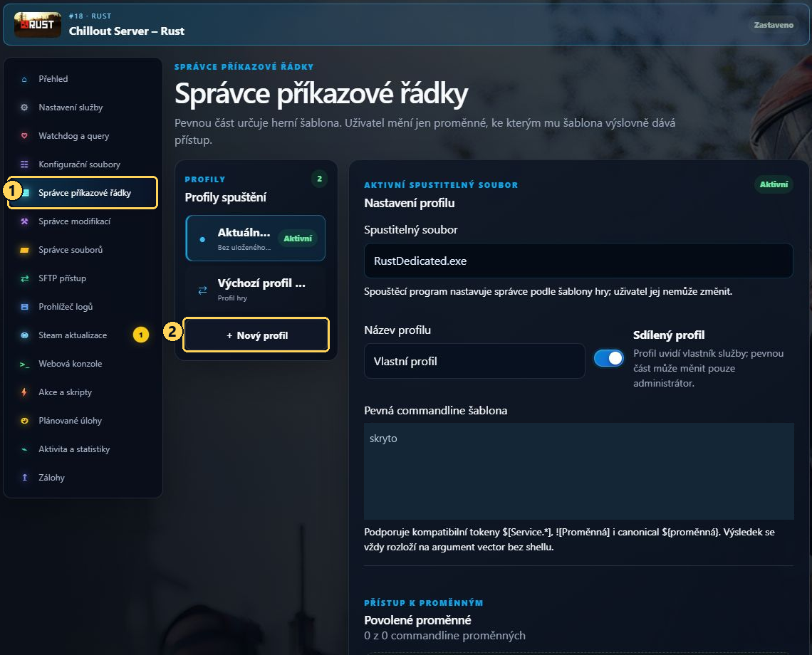
Task: Click the tools icon for Správce modifikací
Action: (24, 221)
